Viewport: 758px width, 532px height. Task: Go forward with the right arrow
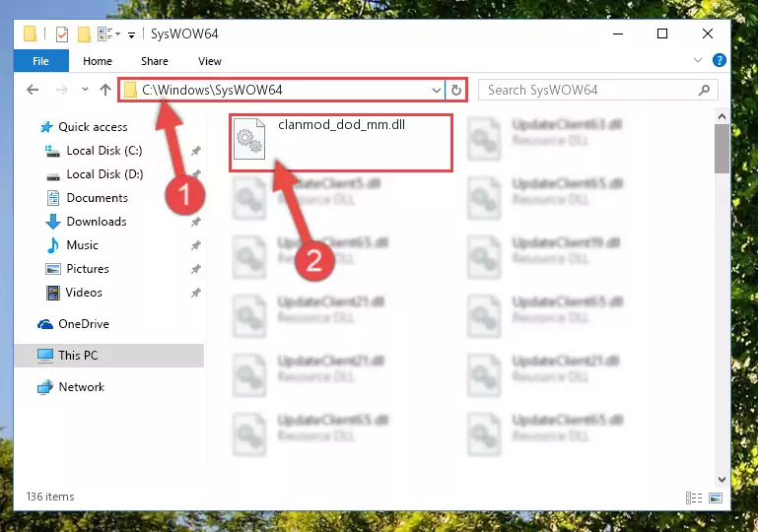point(61,90)
